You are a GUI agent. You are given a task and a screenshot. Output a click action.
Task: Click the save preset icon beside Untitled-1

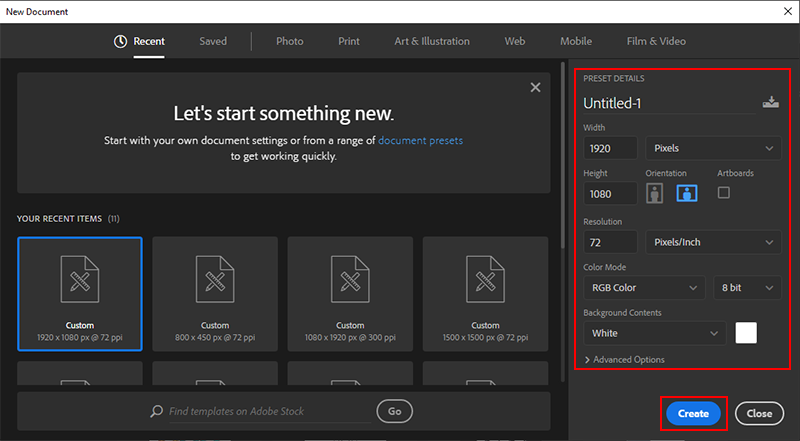(769, 102)
